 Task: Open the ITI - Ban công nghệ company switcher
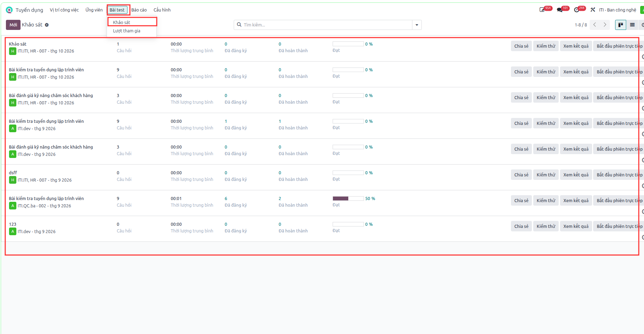pyautogui.click(x=617, y=10)
